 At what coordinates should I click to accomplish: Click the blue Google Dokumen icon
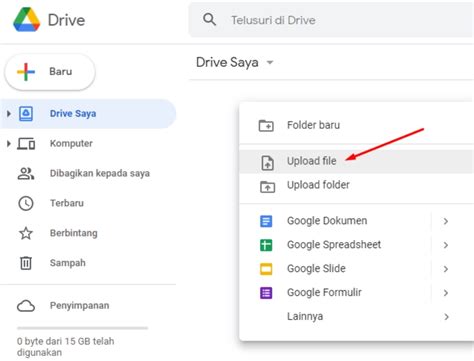[x=266, y=221]
